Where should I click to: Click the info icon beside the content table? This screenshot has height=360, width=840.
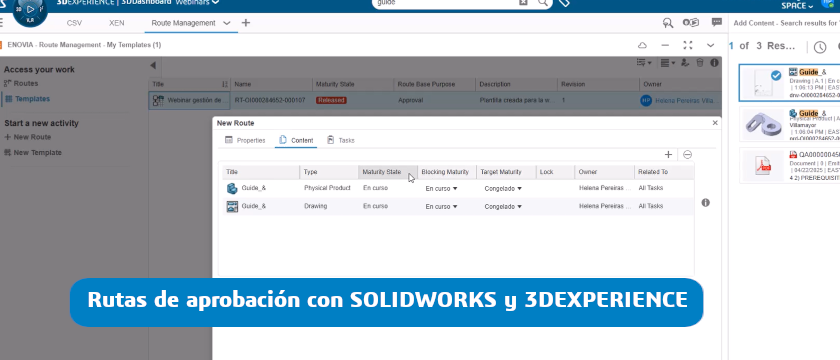coord(706,202)
